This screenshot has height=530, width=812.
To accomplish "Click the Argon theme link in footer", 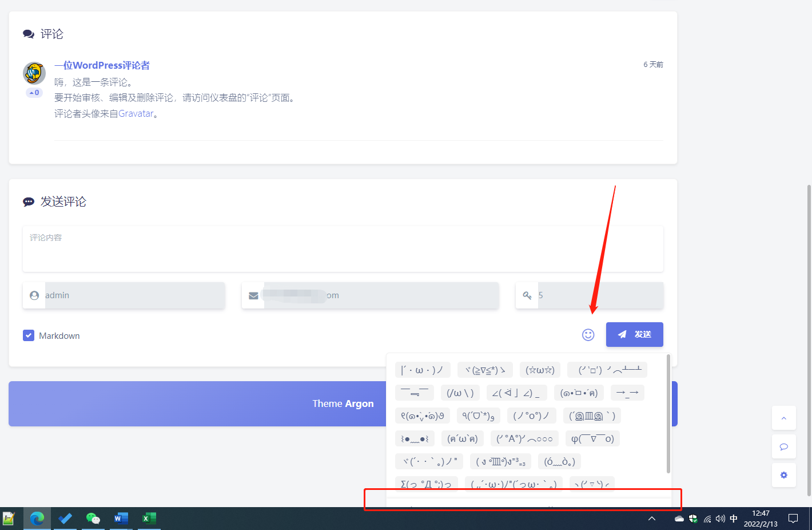I will click(359, 404).
